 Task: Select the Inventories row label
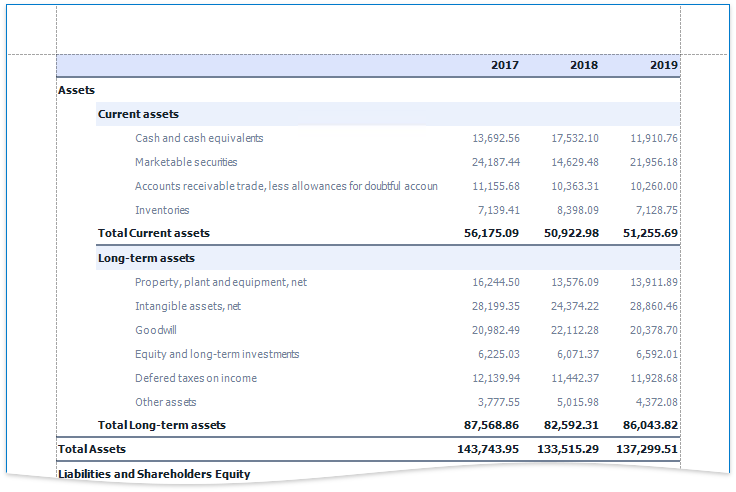click(162, 210)
